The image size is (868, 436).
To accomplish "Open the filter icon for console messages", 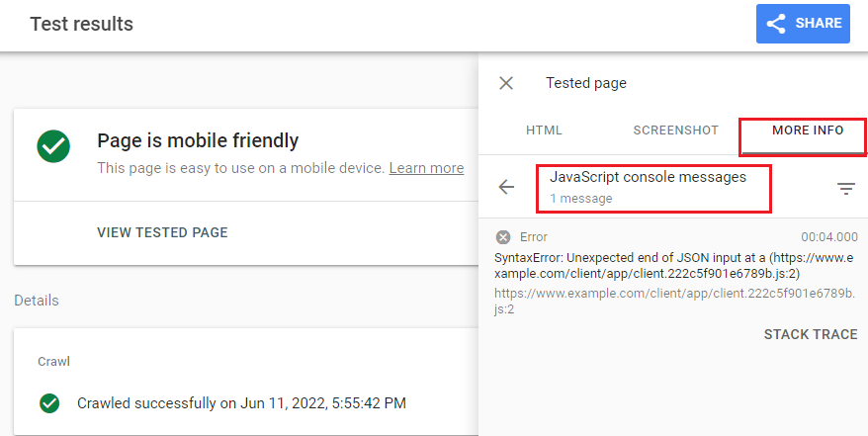I will [x=846, y=189].
